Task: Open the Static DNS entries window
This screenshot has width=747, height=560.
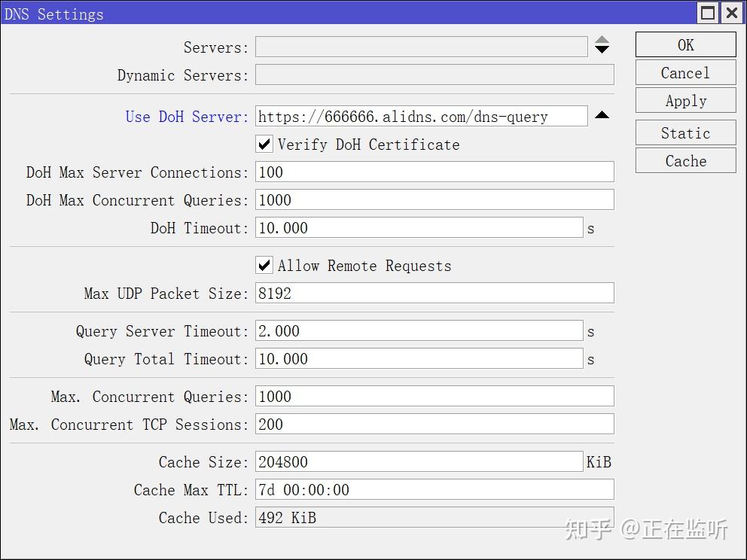Action: (684, 132)
